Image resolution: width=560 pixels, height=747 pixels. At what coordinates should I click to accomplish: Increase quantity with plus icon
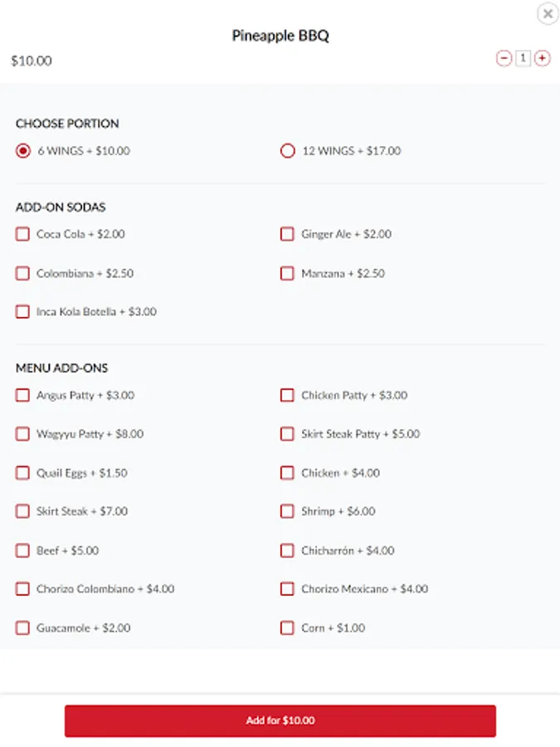click(x=542, y=58)
